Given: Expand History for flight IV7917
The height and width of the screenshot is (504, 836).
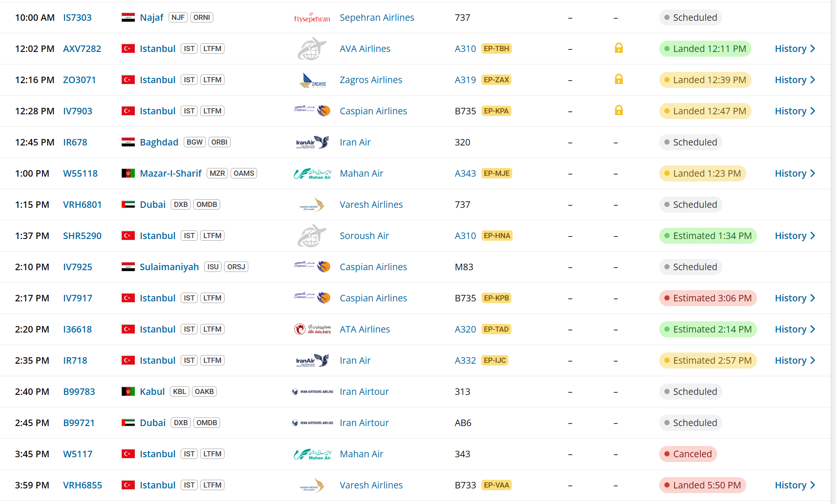Looking at the screenshot, I should (795, 298).
